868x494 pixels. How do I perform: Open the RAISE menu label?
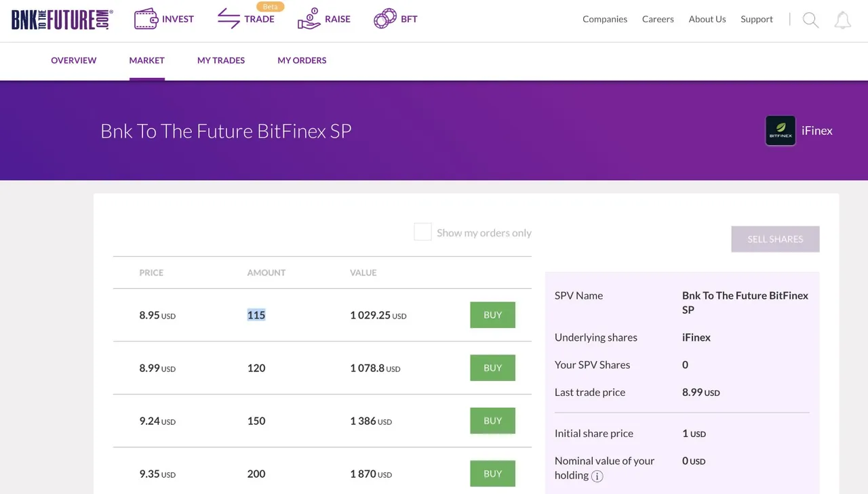tap(338, 19)
